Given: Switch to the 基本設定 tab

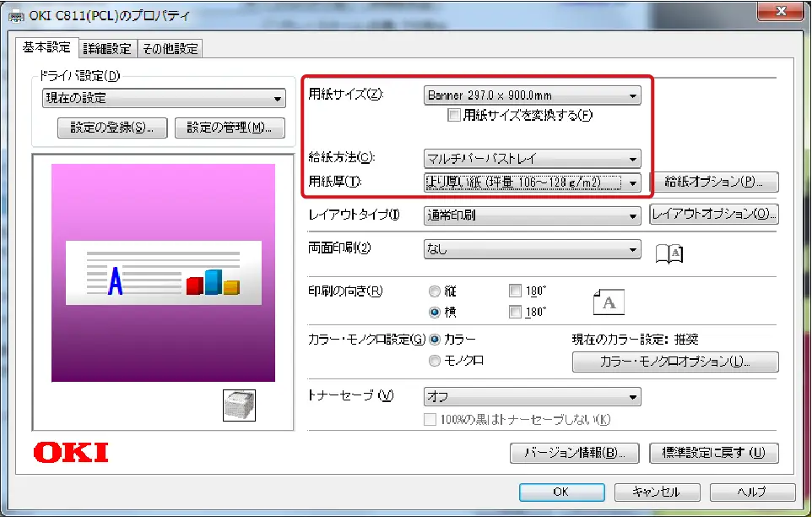Looking at the screenshot, I should click(46, 47).
